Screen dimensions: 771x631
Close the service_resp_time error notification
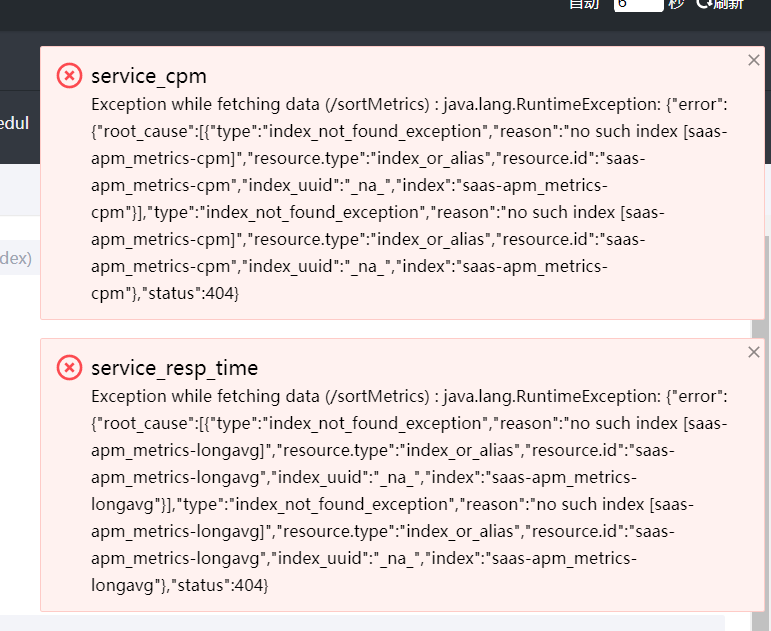(x=753, y=352)
